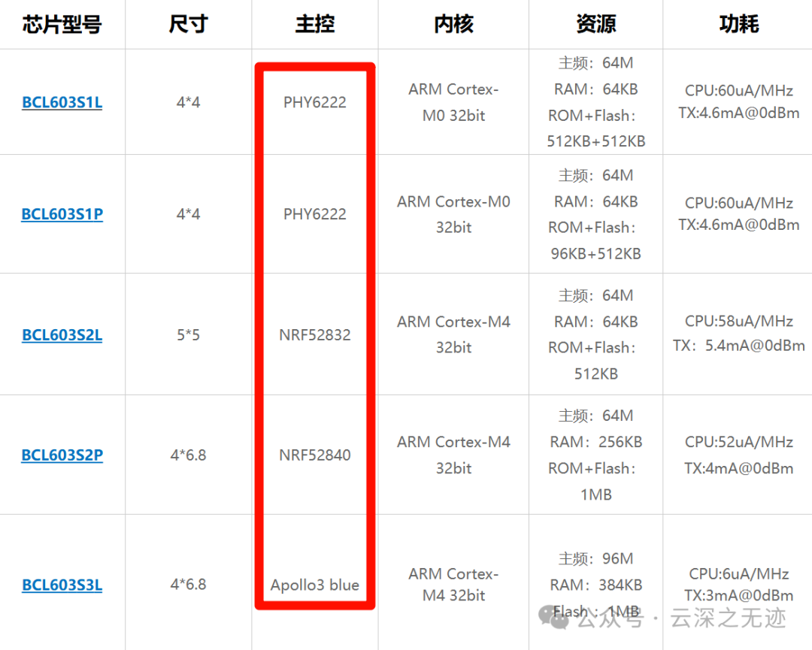Select the 4*6.8 size in BCL603S2P row
Image resolution: width=812 pixels, height=650 pixels.
(x=189, y=455)
